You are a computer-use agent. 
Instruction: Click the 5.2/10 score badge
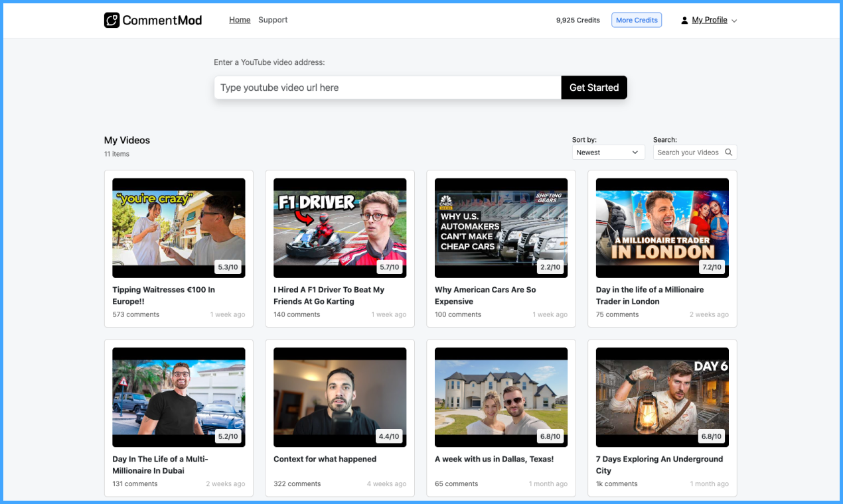click(x=228, y=436)
